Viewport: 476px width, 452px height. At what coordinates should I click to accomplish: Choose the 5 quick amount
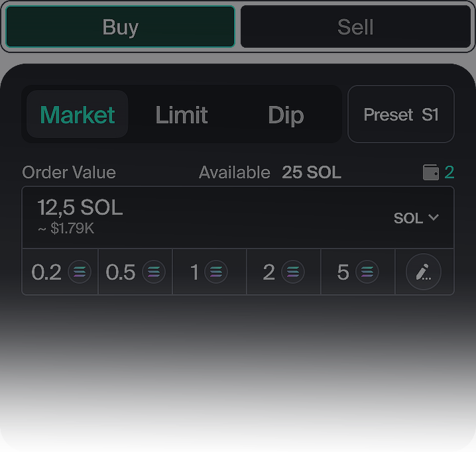(343, 272)
